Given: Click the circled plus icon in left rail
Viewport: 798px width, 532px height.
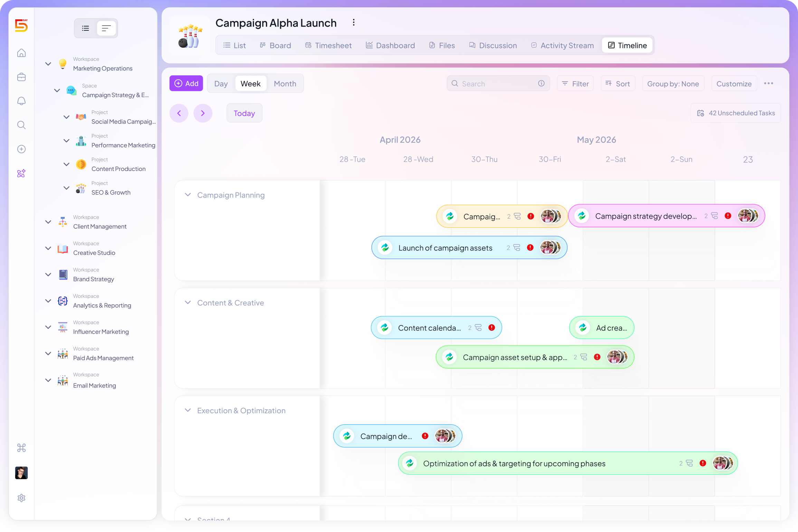Looking at the screenshot, I should 21,149.
